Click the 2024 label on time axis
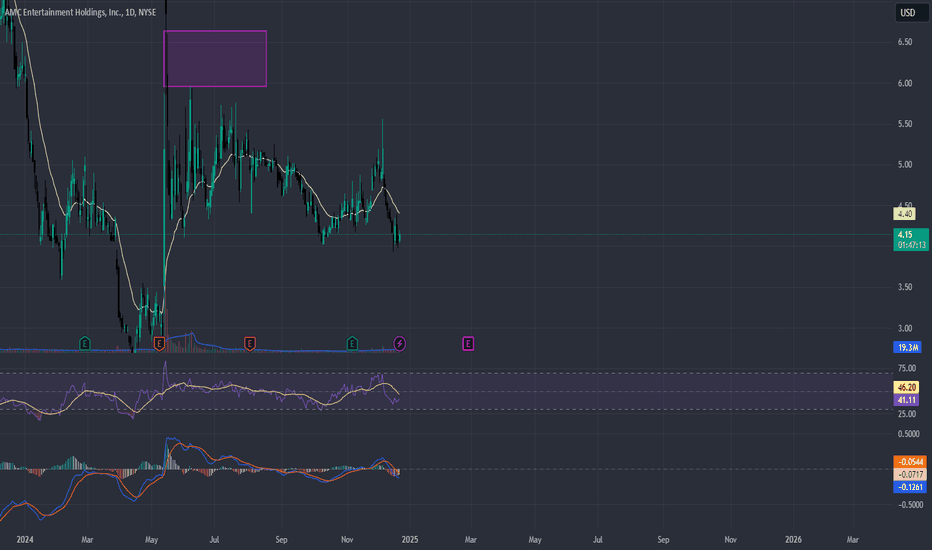932x550 pixels. tap(25, 540)
